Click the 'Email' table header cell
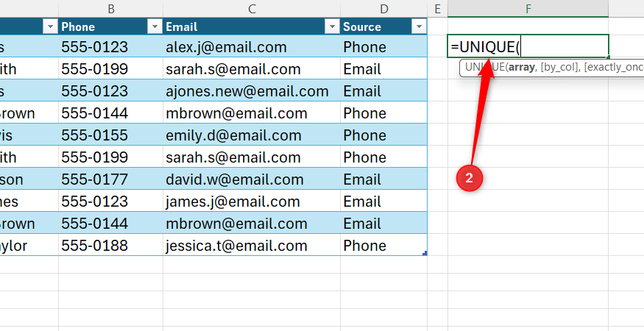The width and height of the screenshot is (644, 331). [252, 26]
